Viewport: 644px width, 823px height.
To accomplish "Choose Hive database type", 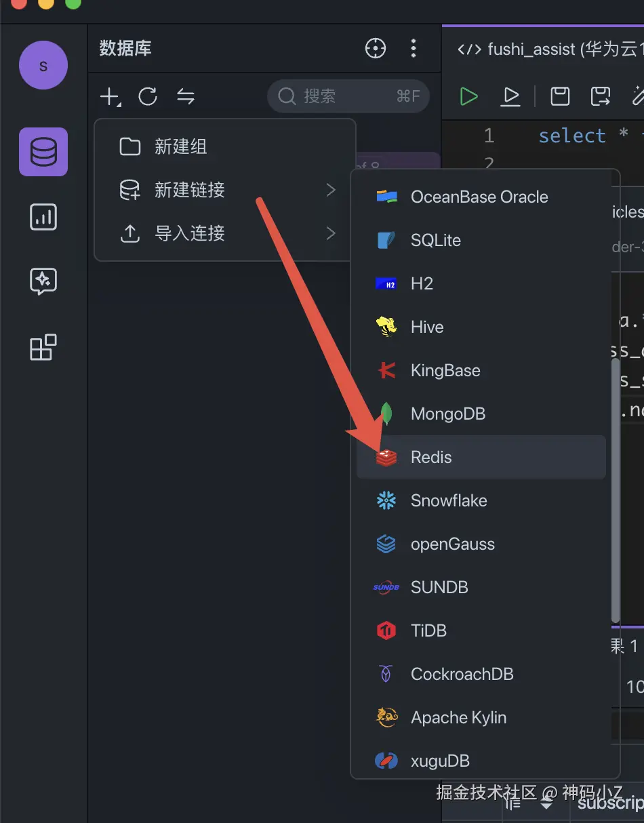I will [x=481, y=327].
